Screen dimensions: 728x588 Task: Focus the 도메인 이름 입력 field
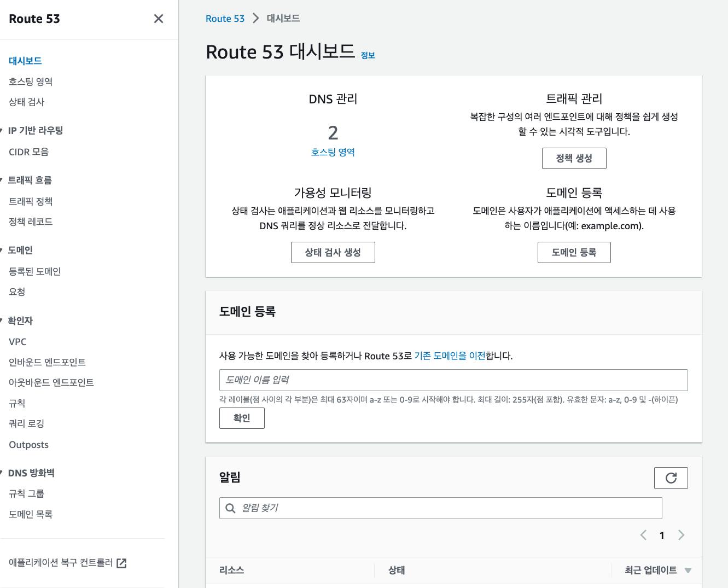(x=453, y=380)
